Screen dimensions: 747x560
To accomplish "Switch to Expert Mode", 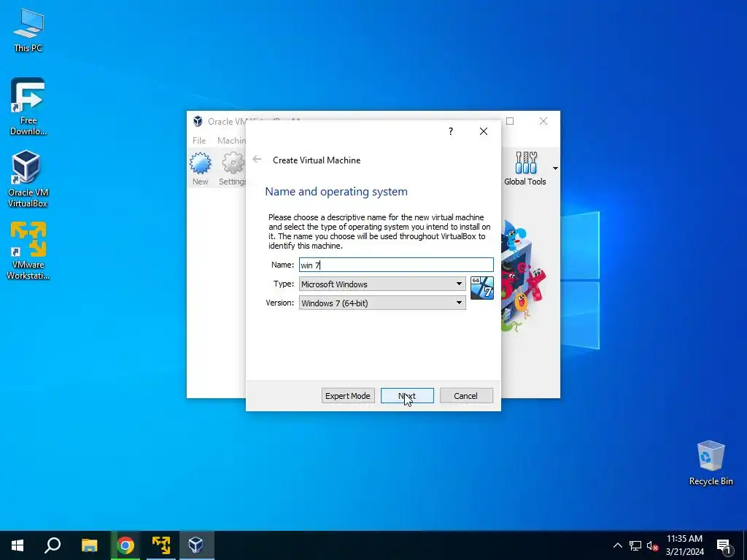I will coord(348,396).
